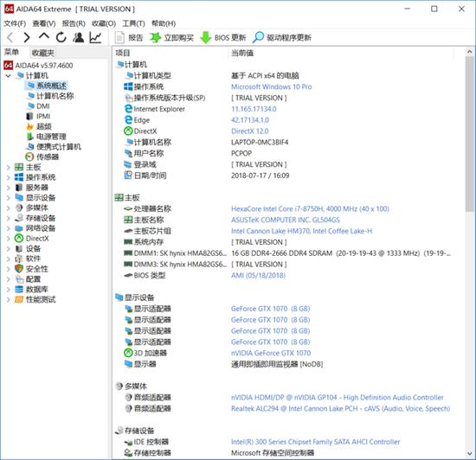Click the forward navigation arrow
Viewport: 476px width, 460px height.
[x=27, y=37]
